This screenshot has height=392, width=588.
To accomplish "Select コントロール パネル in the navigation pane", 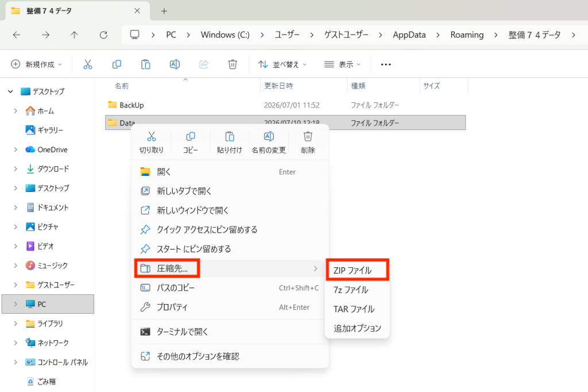I will (x=63, y=362).
